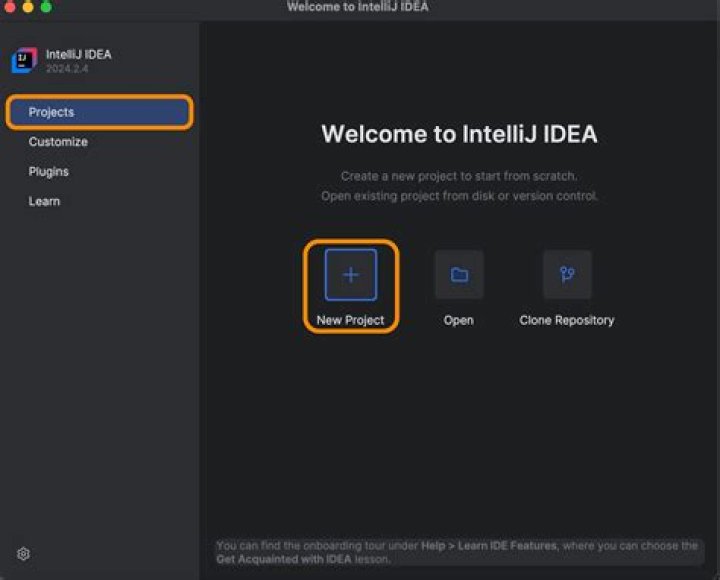The image size is (720, 580).
Task: Click the "Clone Repository" text label
Action: coord(567,320)
